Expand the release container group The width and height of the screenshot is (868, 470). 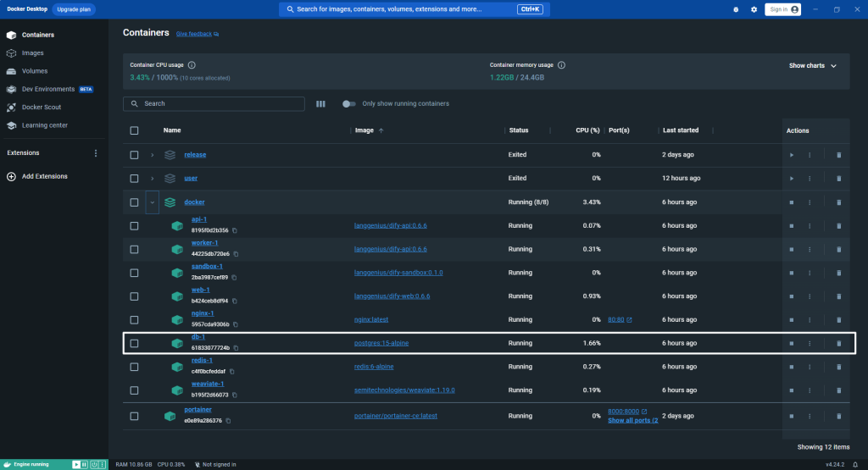[x=153, y=155]
